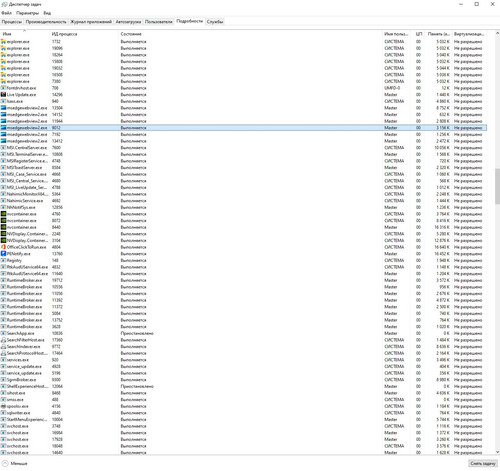
Task: Click the scrollbar up arrow
Action: click(497, 33)
